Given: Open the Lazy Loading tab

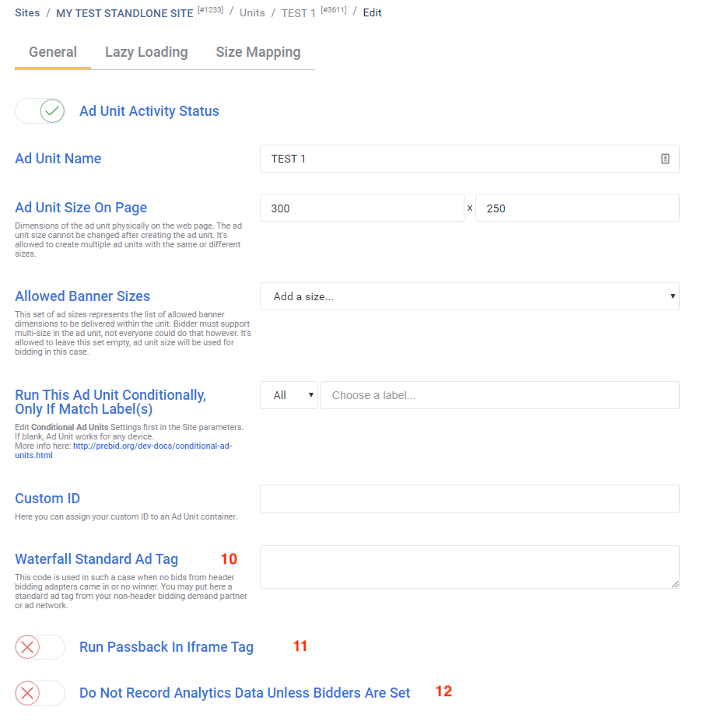Looking at the screenshot, I should 146,53.
